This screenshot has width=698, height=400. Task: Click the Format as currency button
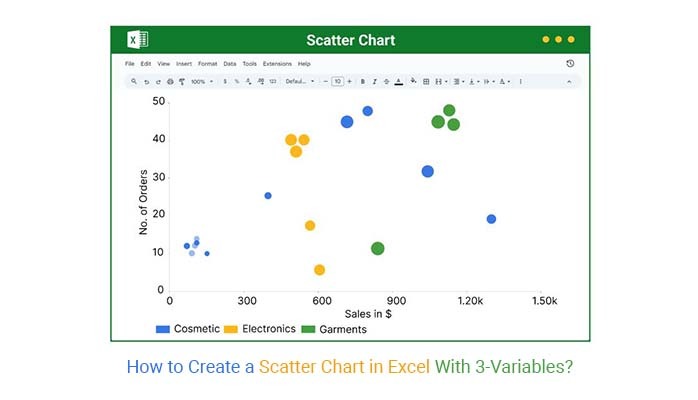[225, 81]
